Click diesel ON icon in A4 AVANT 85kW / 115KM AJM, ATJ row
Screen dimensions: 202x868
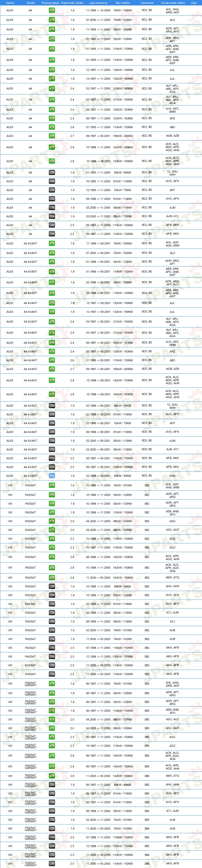click(52, 449)
